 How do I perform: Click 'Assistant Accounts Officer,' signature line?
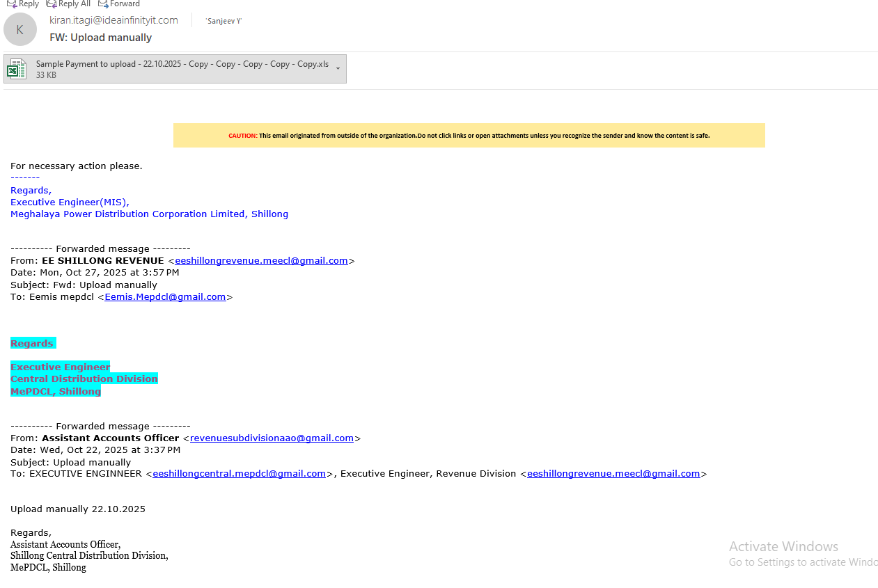click(65, 544)
